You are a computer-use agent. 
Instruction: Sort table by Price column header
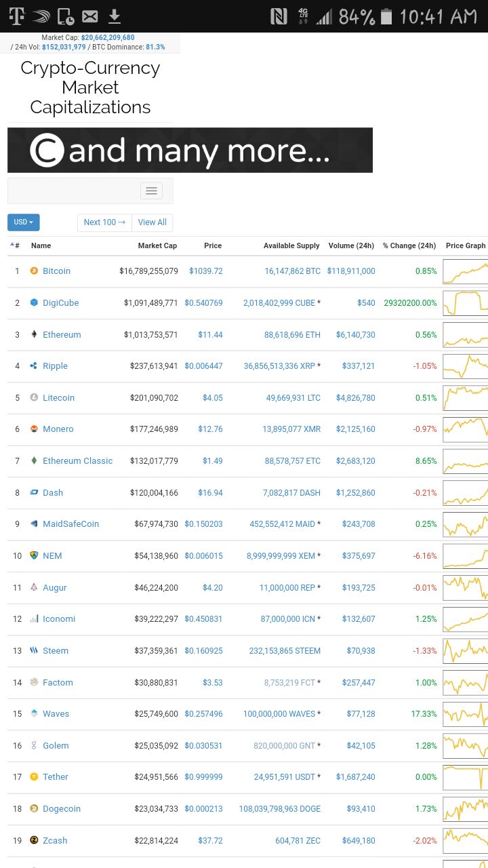[213, 245]
